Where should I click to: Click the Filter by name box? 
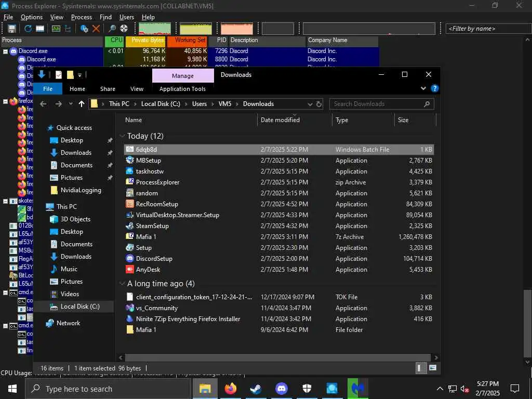coord(488,29)
